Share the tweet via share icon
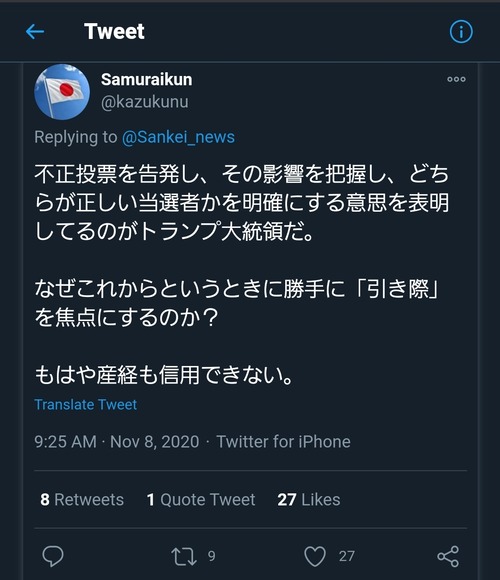This screenshot has width=500, height=580. (x=448, y=556)
